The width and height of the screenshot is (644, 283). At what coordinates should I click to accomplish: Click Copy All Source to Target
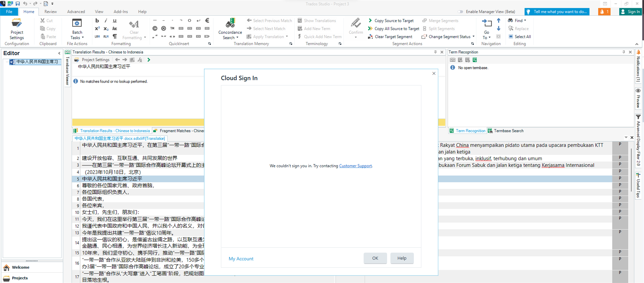point(394,29)
